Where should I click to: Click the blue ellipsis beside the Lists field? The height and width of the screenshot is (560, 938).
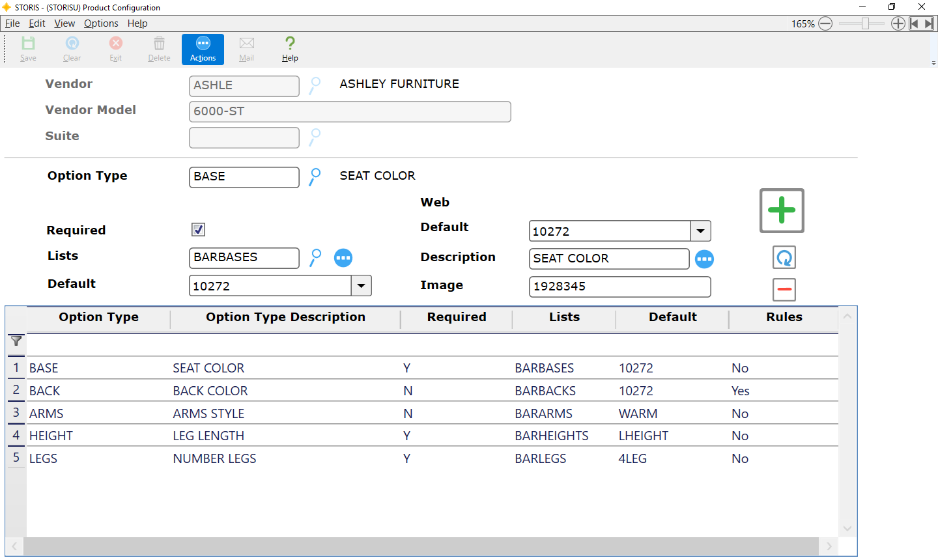tap(343, 258)
